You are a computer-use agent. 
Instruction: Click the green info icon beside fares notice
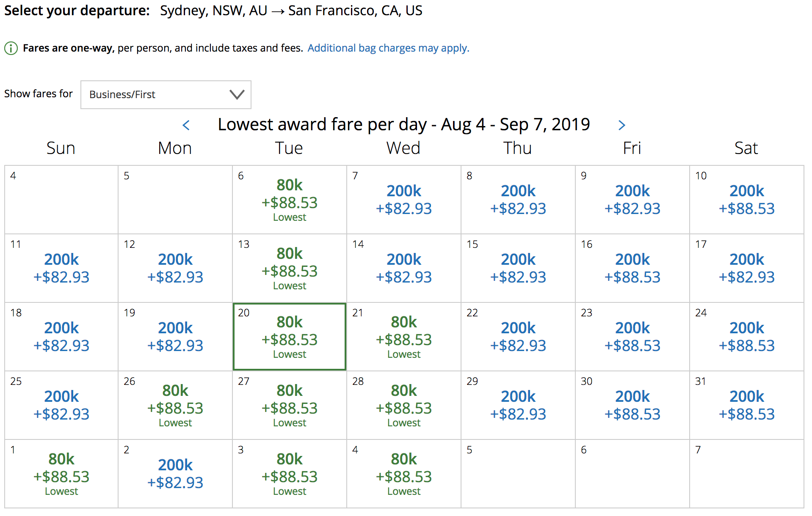point(11,48)
